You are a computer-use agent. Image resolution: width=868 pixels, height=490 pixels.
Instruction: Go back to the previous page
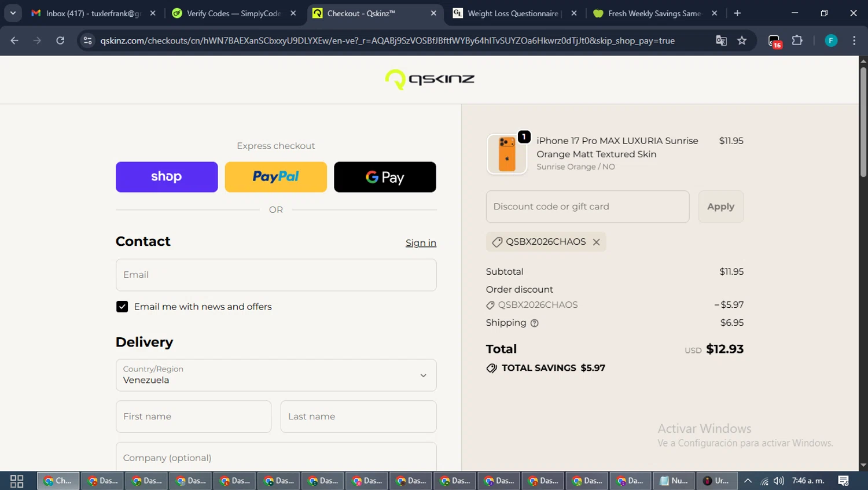(14, 40)
